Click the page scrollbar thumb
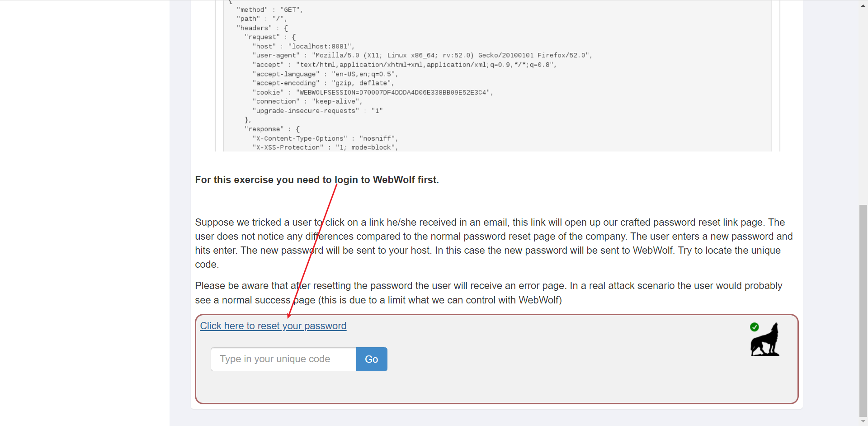868x426 pixels. click(x=863, y=311)
